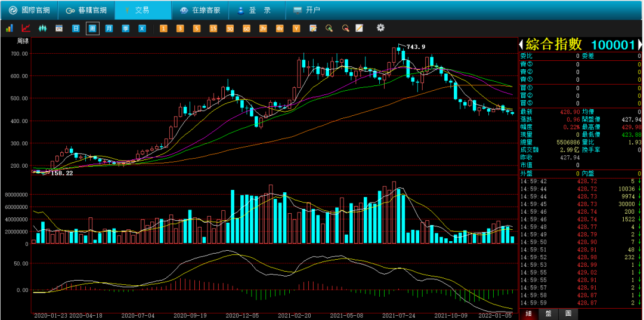Switch to the red line chart view
The image size is (644, 320).
(26, 29)
